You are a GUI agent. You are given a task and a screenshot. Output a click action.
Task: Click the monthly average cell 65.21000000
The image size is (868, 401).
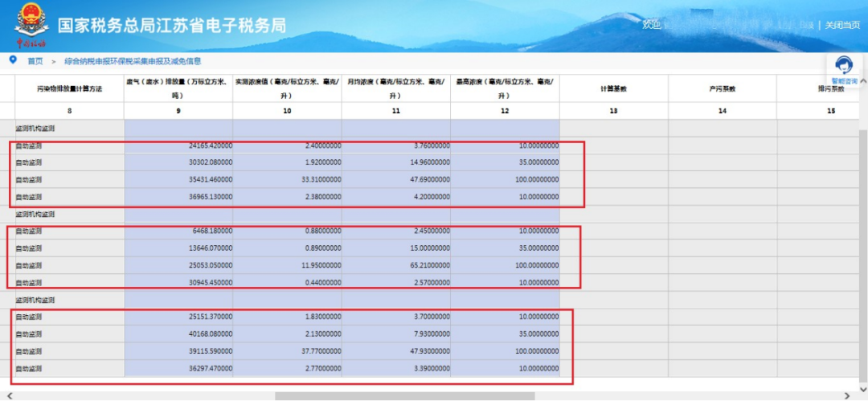[x=395, y=265]
